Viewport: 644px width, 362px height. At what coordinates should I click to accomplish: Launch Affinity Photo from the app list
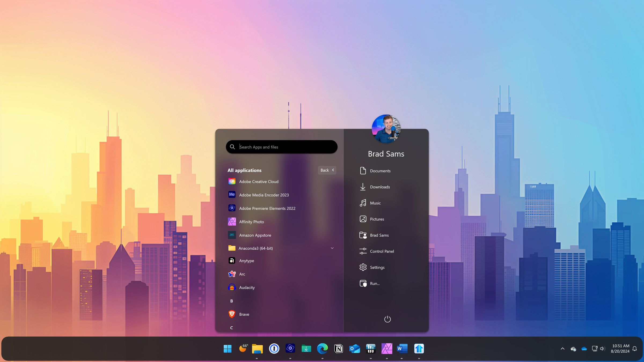(x=281, y=222)
